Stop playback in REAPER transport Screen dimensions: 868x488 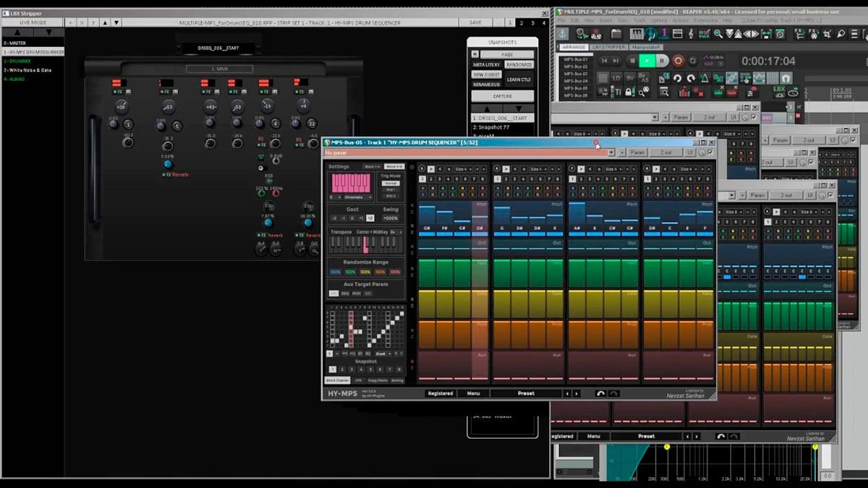coord(631,61)
